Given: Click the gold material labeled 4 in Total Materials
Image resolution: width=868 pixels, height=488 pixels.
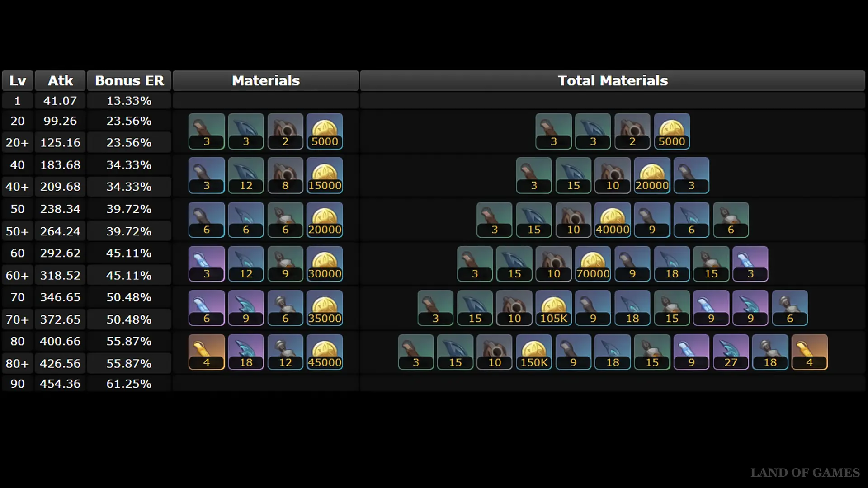Looking at the screenshot, I should pyautogui.click(x=809, y=352).
